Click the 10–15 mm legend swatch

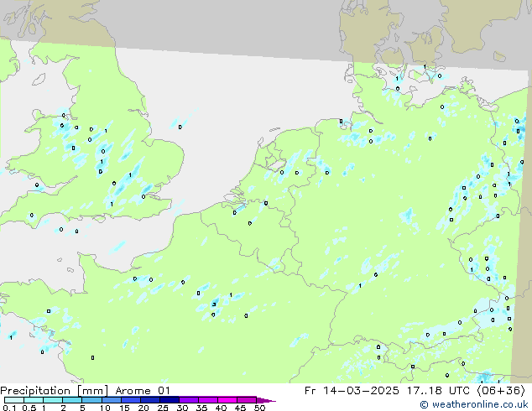coord(111,400)
